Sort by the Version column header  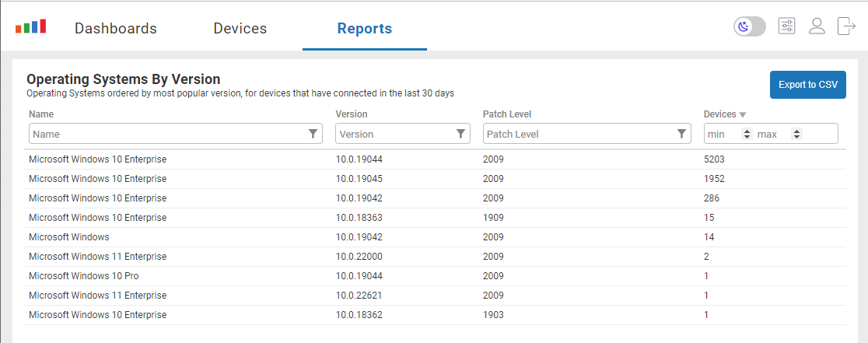352,114
